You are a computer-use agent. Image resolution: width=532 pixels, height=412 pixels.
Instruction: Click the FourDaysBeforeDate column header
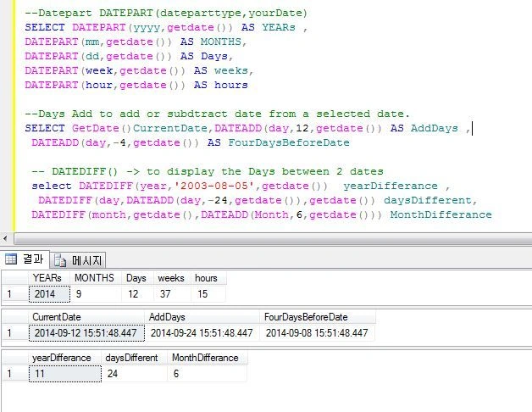pyautogui.click(x=318, y=317)
